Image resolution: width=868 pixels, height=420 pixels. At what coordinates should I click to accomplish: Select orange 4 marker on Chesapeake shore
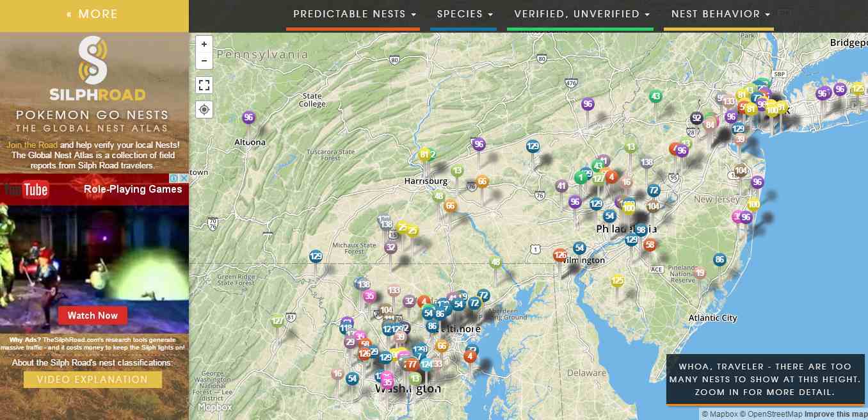pos(470,356)
